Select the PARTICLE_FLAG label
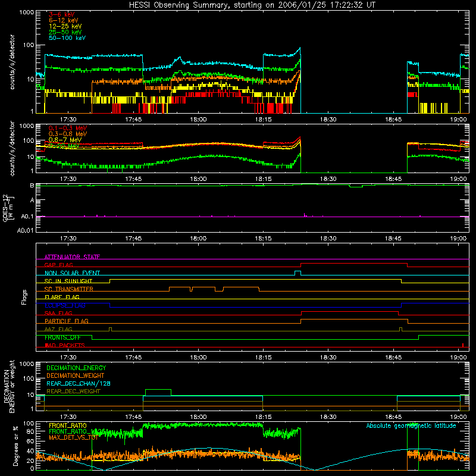This screenshot has width=476, height=476. click(x=67, y=321)
